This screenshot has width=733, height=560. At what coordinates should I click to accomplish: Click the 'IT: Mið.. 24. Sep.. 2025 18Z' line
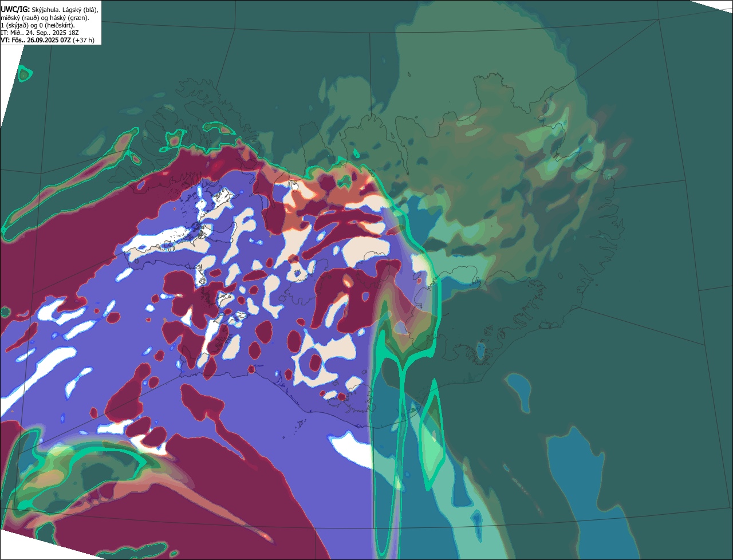(40, 33)
